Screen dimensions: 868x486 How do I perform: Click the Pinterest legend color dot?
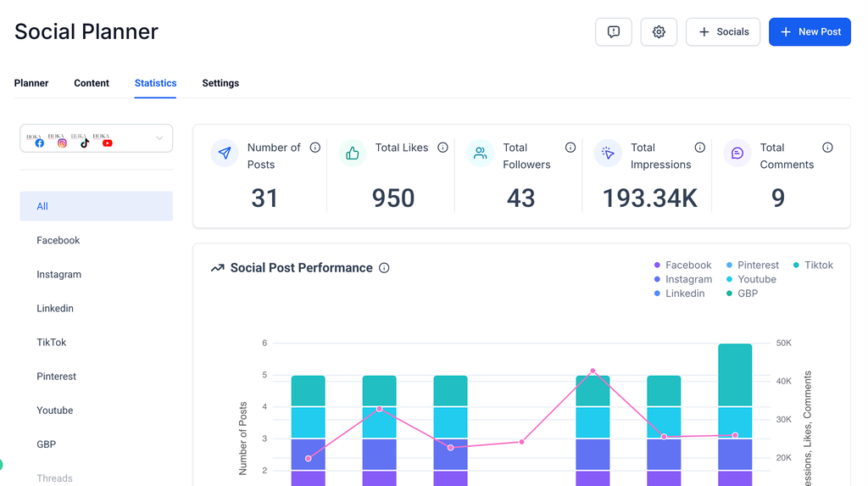tap(730, 265)
